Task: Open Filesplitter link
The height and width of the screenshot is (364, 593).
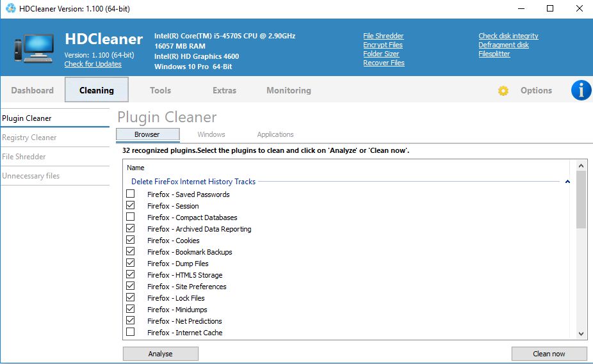Action: point(494,54)
